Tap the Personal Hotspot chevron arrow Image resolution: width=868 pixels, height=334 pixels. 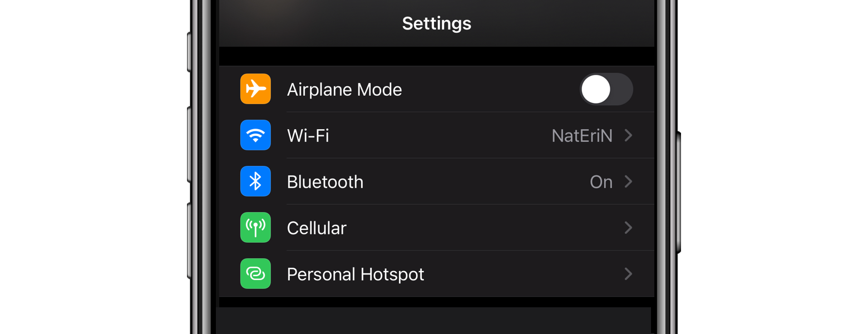(x=629, y=274)
